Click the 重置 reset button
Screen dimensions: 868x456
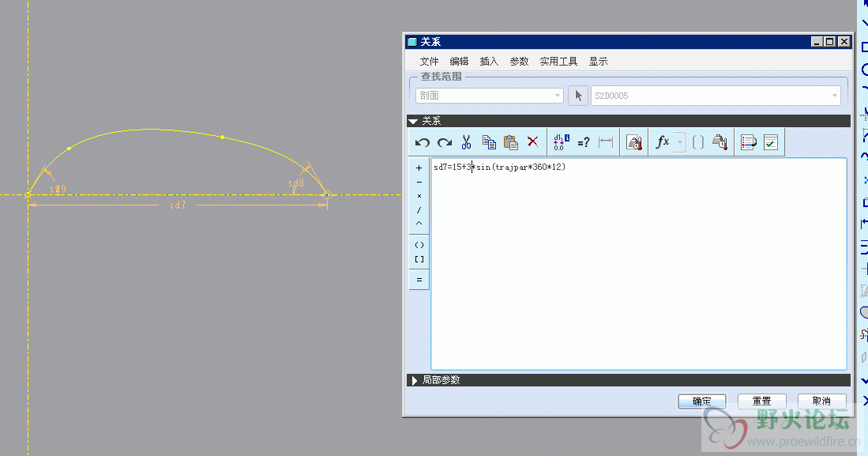pyautogui.click(x=761, y=401)
